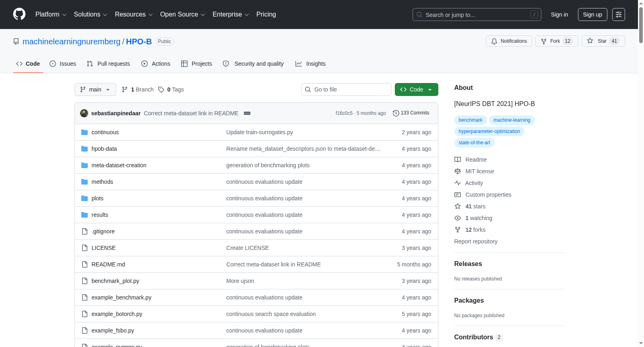Viewport: 644px width, 347px height.
Task: Click the benchmark topic tag
Action: 471,120
